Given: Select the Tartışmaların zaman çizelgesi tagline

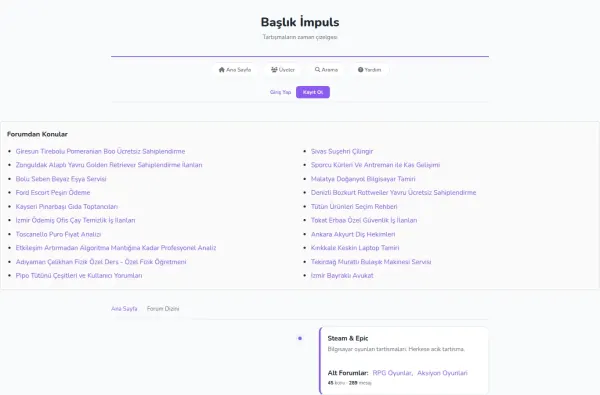Looking at the screenshot, I should pos(300,37).
